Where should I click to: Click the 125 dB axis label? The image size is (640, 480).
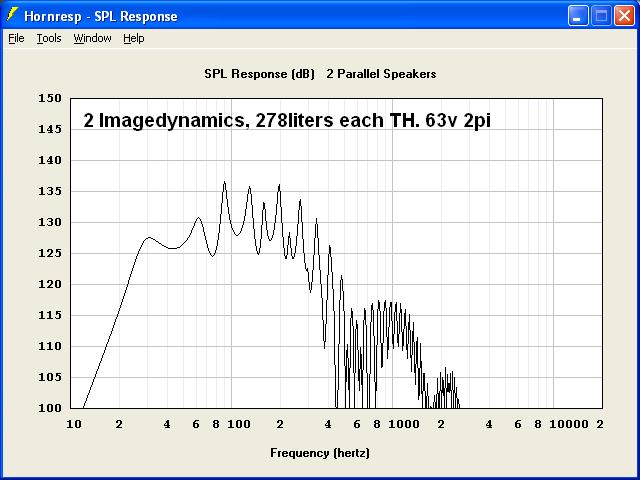click(50, 253)
